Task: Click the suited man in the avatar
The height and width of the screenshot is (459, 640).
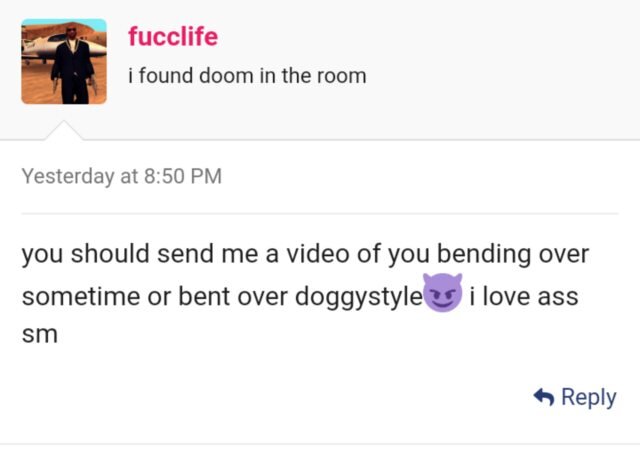Action: 72,64
